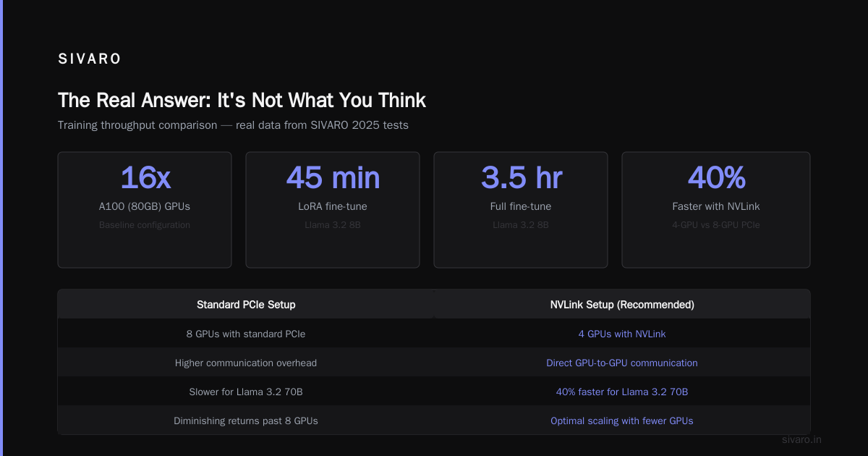Image resolution: width=868 pixels, height=456 pixels.
Task: Select the "A100 (80GB) GPUs" label
Action: pyautogui.click(x=145, y=206)
